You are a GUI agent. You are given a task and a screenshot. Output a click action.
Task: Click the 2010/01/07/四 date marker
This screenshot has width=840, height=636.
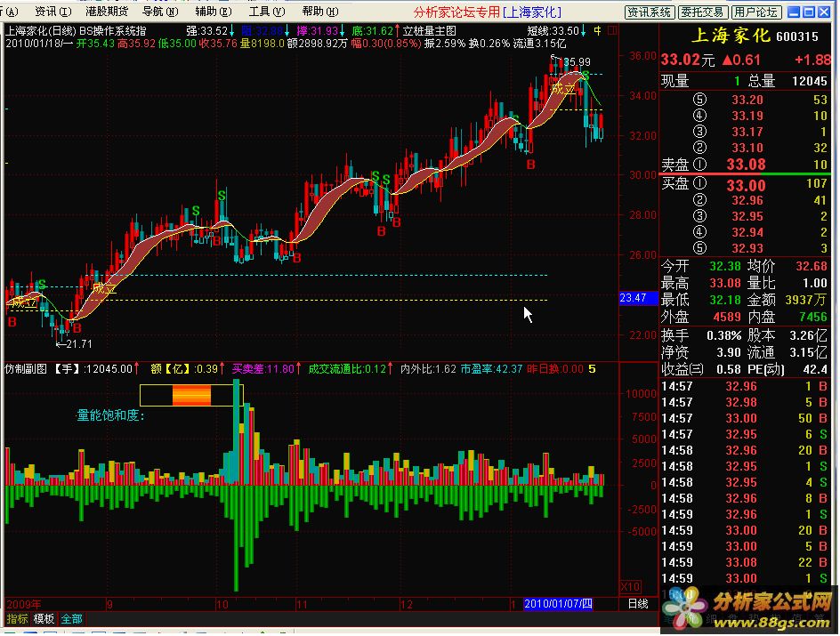[x=558, y=604]
